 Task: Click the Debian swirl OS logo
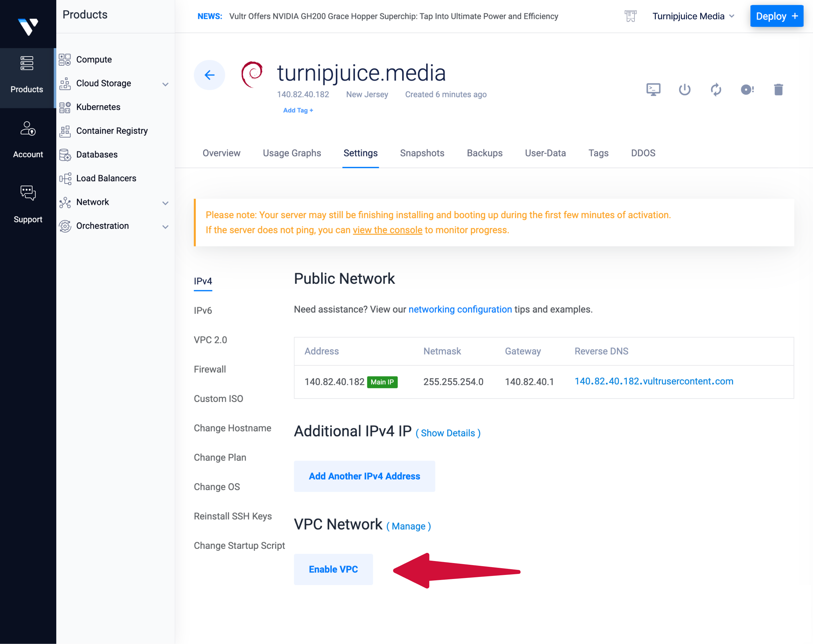coord(252,74)
